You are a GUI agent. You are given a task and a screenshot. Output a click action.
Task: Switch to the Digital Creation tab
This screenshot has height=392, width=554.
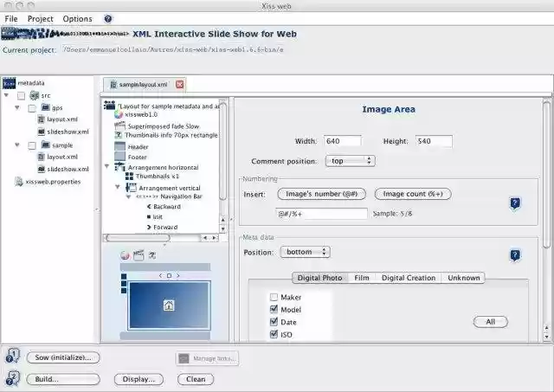pyautogui.click(x=409, y=278)
